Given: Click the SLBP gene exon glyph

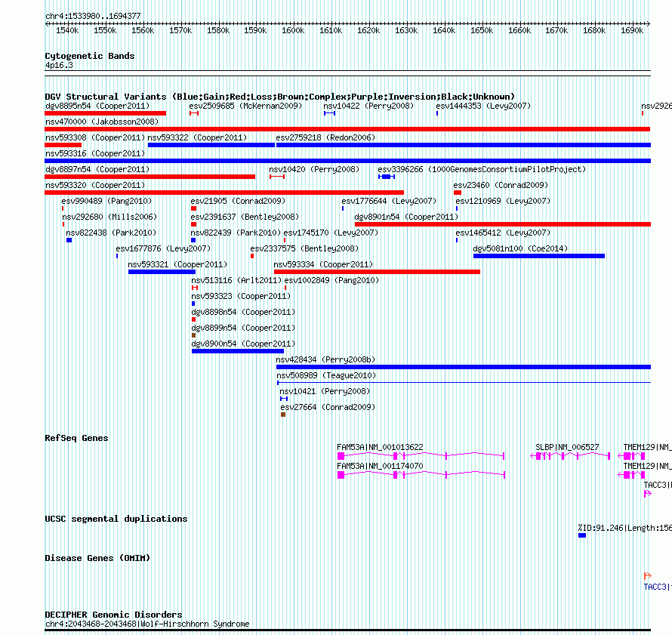Looking at the screenshot, I should 570,456.
